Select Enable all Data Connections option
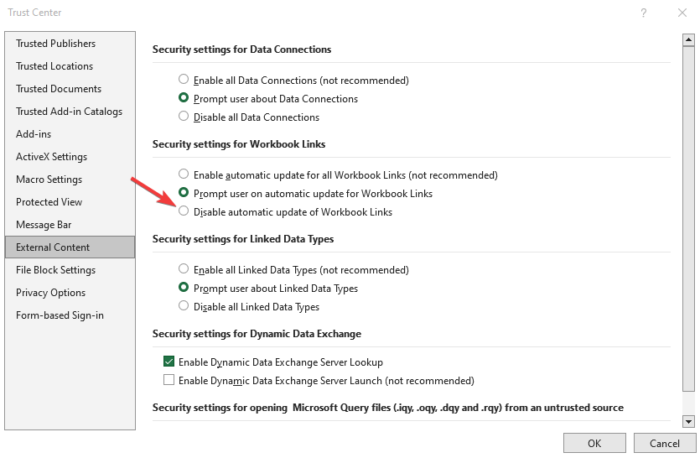700x458 pixels. (x=183, y=80)
